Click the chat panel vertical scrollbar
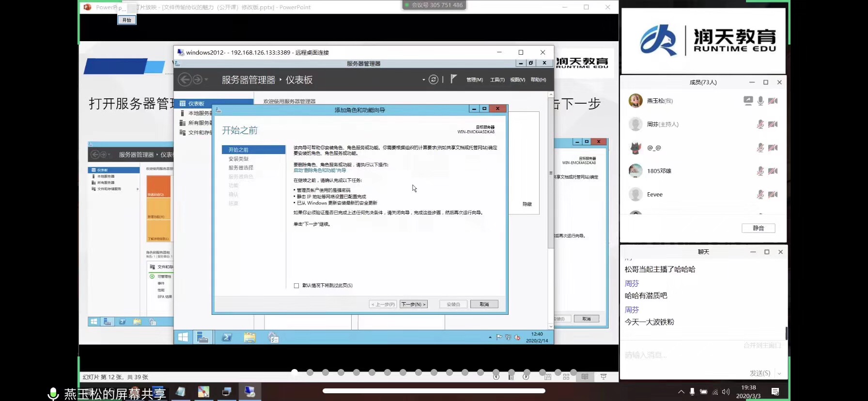The width and height of the screenshot is (868, 401). [x=786, y=333]
